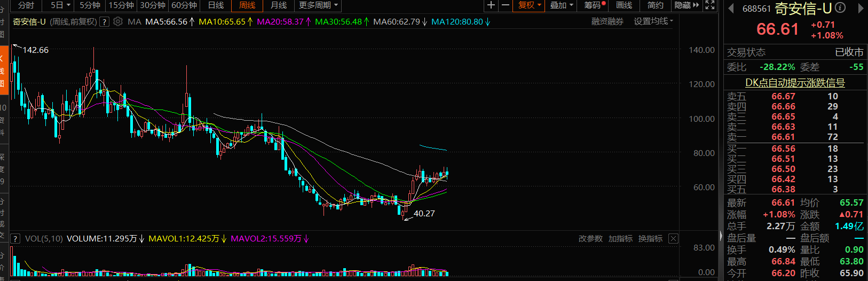Toggle the 简约 simple view mode

(x=655, y=5)
